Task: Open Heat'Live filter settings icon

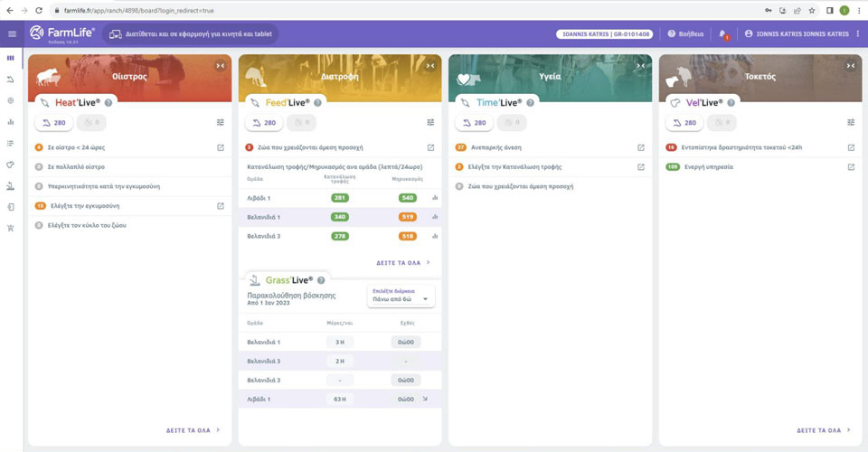Action: click(x=221, y=122)
